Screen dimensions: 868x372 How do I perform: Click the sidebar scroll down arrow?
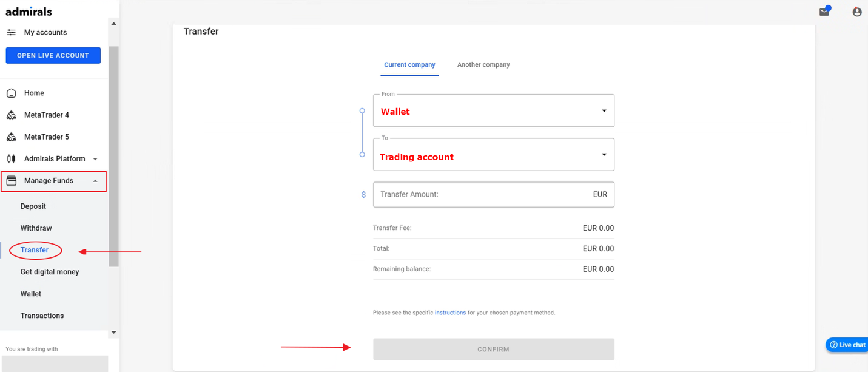tap(113, 333)
